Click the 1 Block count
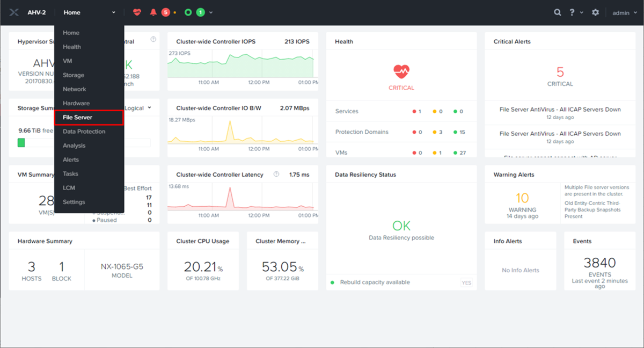 tap(61, 267)
